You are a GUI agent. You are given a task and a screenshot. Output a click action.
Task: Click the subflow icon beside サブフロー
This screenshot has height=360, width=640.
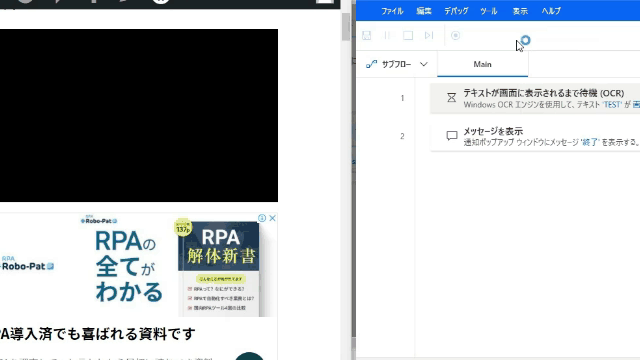pyautogui.click(x=371, y=64)
